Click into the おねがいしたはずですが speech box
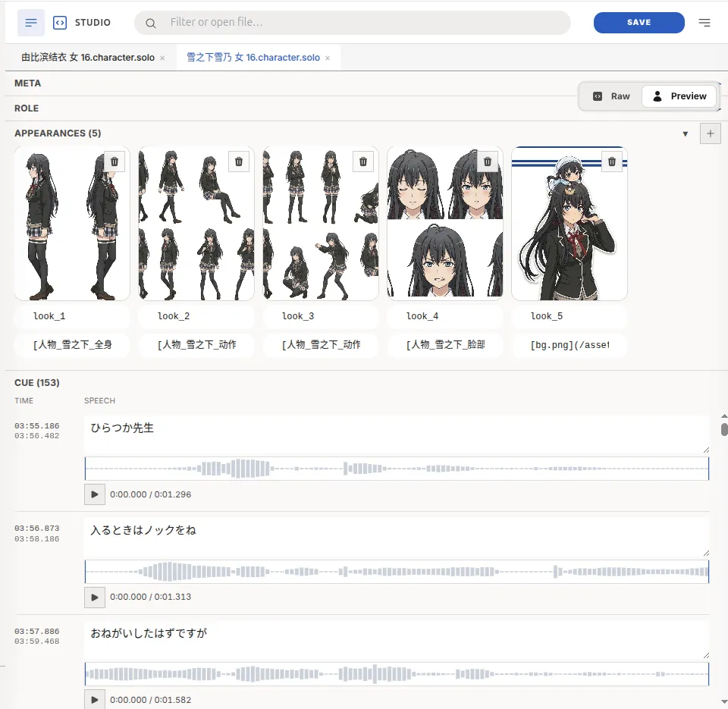728x709 pixels. coord(397,640)
